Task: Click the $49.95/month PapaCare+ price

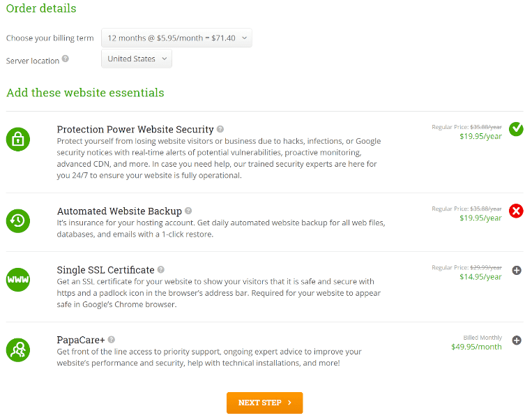Action: click(476, 347)
